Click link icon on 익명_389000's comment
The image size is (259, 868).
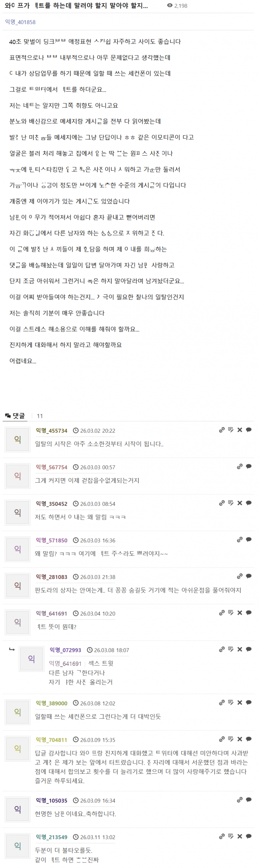222,702
